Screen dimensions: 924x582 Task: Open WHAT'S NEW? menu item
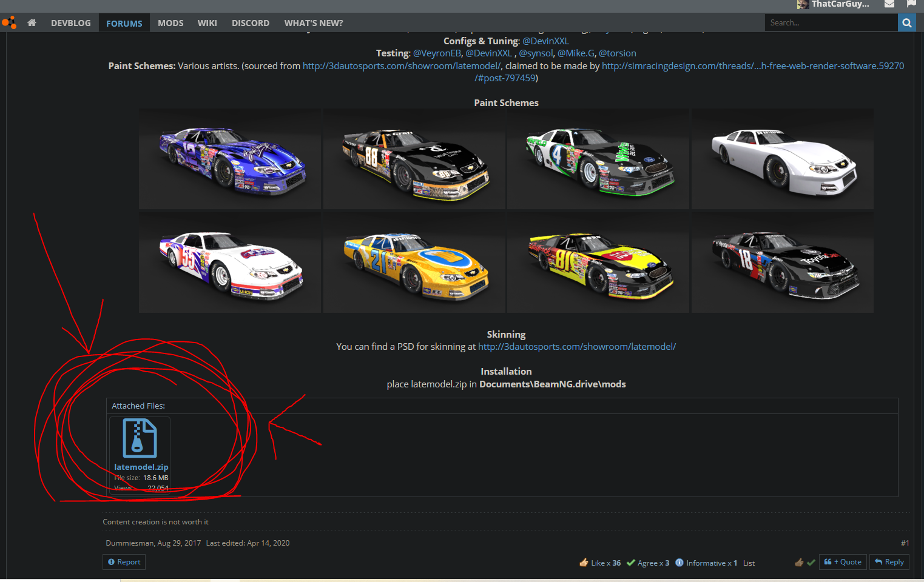click(x=314, y=23)
